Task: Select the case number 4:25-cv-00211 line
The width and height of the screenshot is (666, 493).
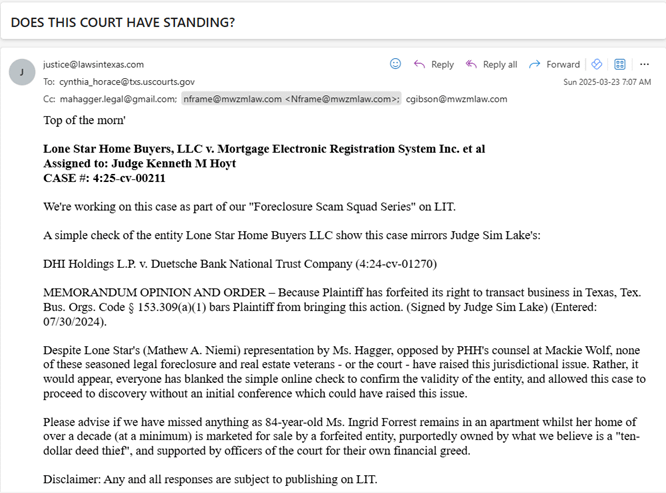Action: tap(104, 177)
